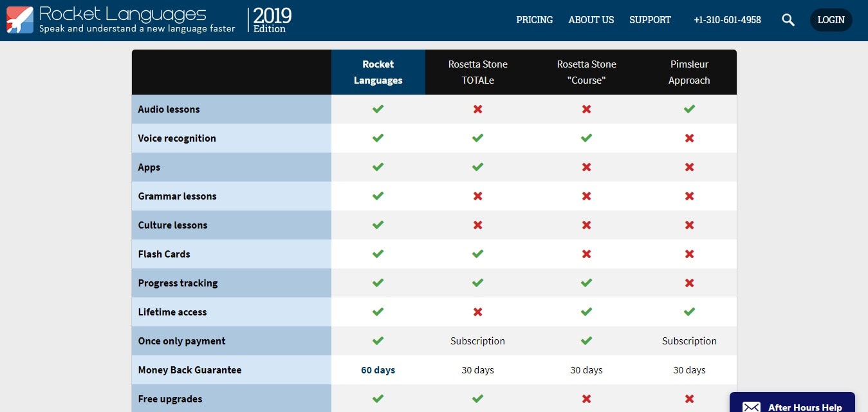Image resolution: width=868 pixels, height=412 pixels.
Task: Click Rosetta Stone Course 30 days cell
Action: coord(586,370)
